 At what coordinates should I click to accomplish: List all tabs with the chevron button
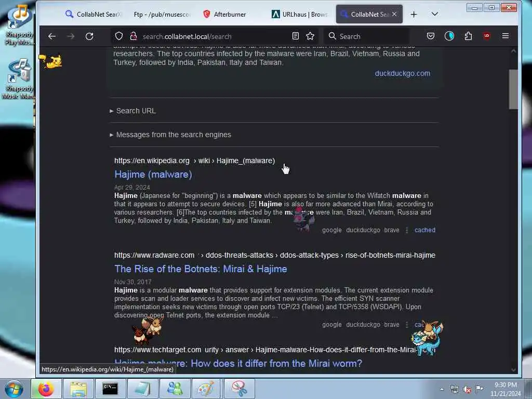tap(435, 14)
